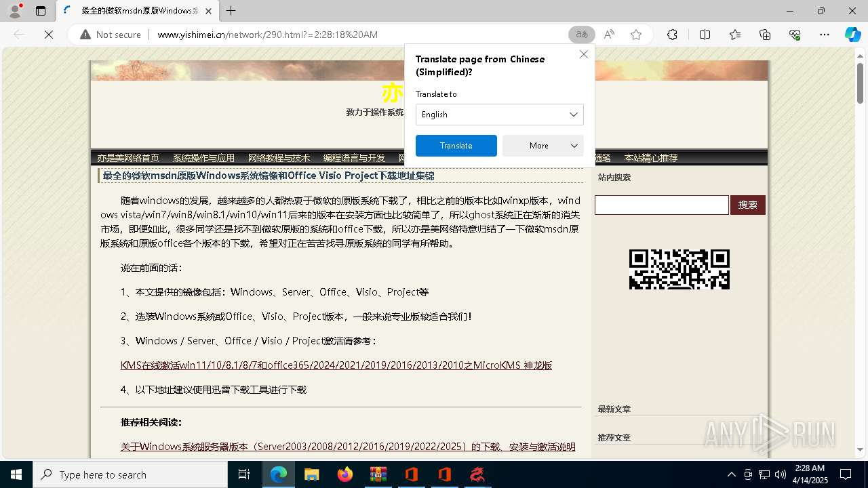
Task: Open 系统操作与应用 menu item
Action: 203,158
